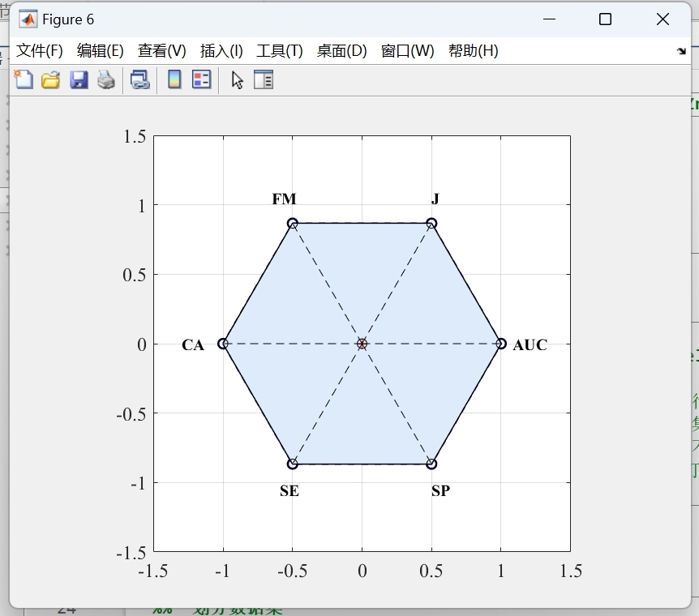
Task: Open the 查看(V) menu
Action: pyautogui.click(x=162, y=51)
